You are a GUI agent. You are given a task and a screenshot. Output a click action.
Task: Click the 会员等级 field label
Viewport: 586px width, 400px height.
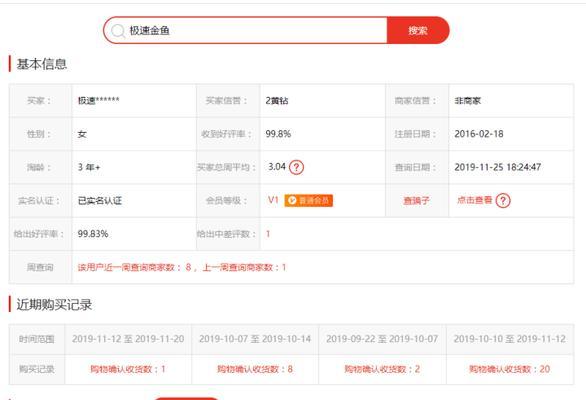tap(226, 201)
